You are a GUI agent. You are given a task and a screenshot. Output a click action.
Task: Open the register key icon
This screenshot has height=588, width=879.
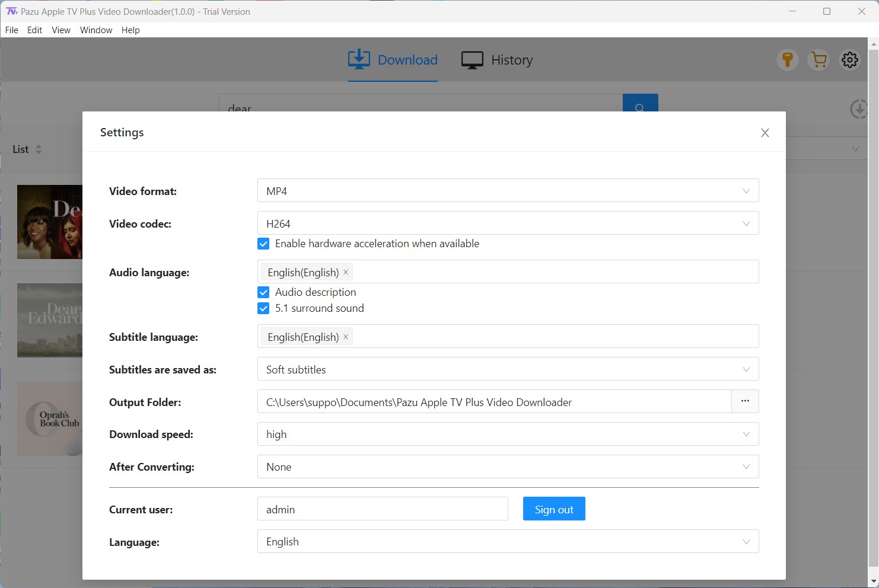coord(788,60)
